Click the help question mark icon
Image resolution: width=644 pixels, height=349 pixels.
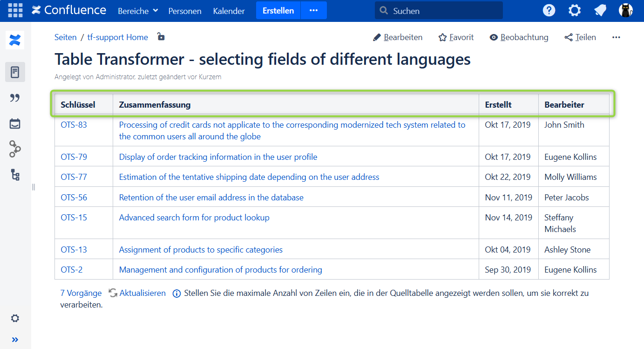pyautogui.click(x=549, y=10)
